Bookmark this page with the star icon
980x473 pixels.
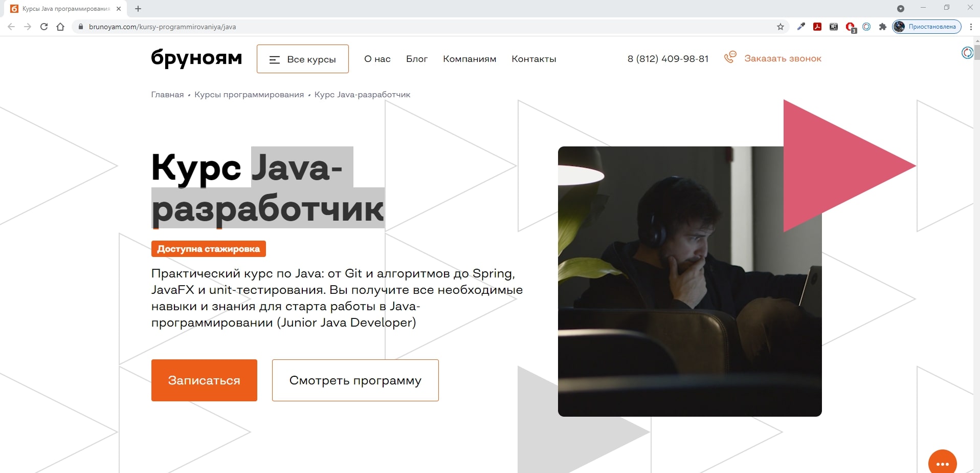[x=781, y=27]
